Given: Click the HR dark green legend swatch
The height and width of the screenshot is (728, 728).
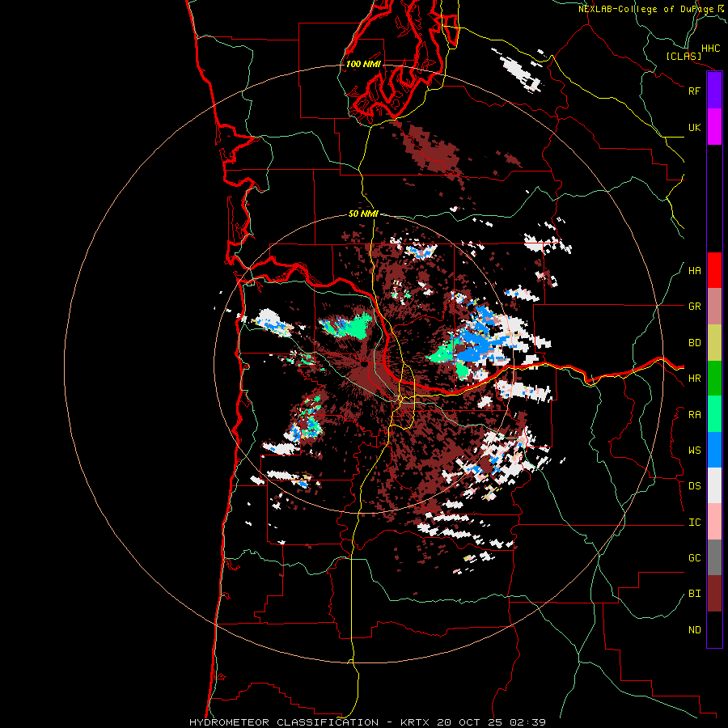Looking at the screenshot, I should pyautogui.click(x=714, y=378).
